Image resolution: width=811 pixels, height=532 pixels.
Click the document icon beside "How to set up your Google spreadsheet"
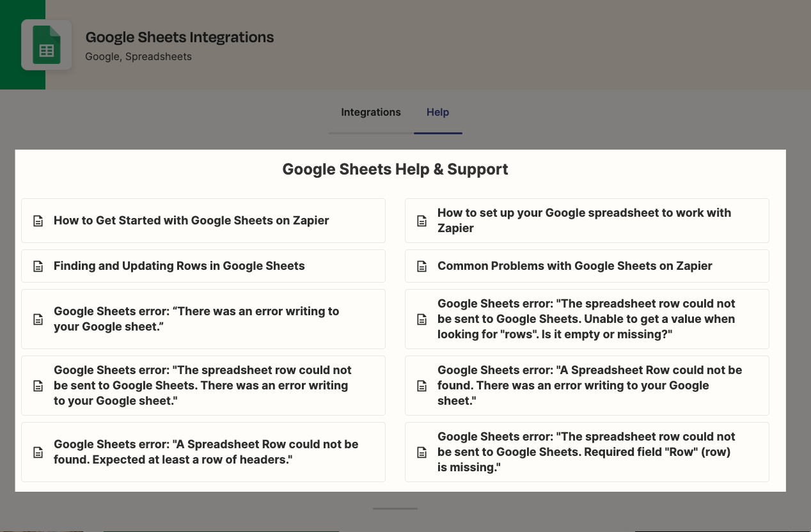[x=422, y=221]
